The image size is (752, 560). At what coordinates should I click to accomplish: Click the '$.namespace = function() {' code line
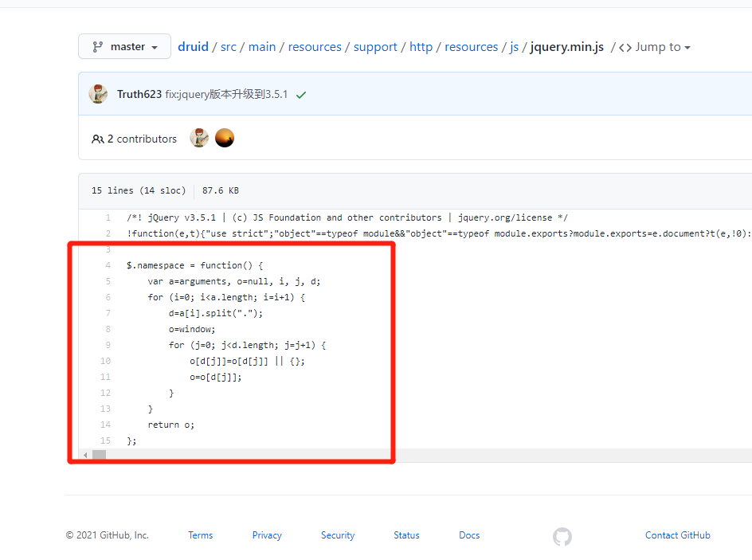[194, 265]
